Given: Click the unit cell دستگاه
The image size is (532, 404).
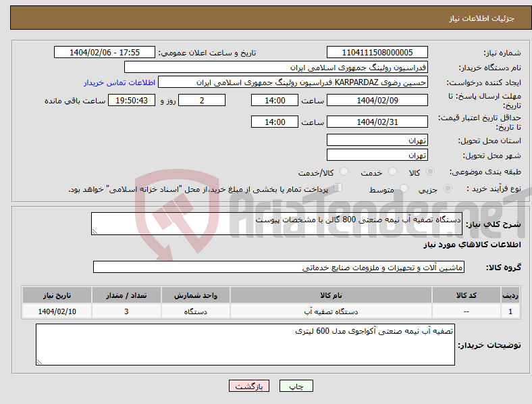Looking at the screenshot, I should pos(196,311).
